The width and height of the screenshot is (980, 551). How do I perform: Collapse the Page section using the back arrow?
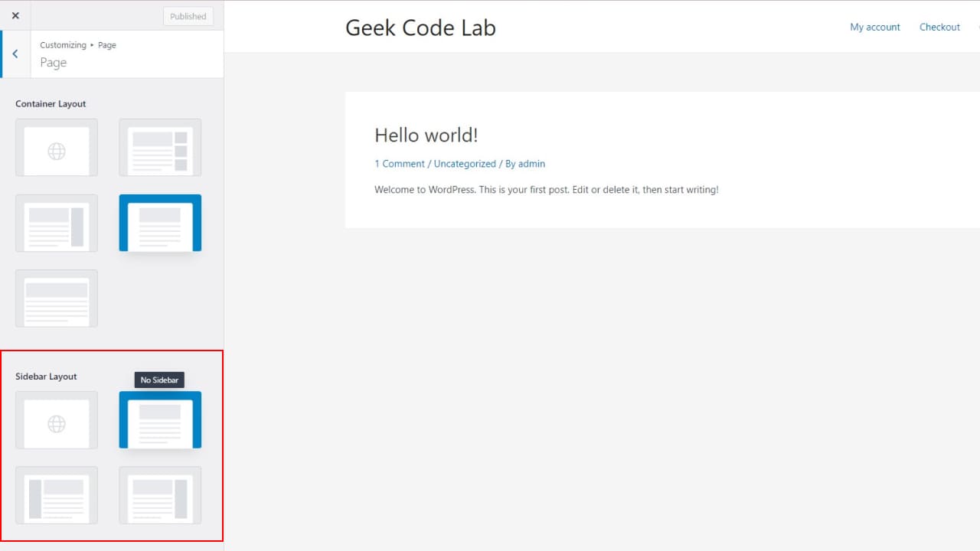pos(15,54)
